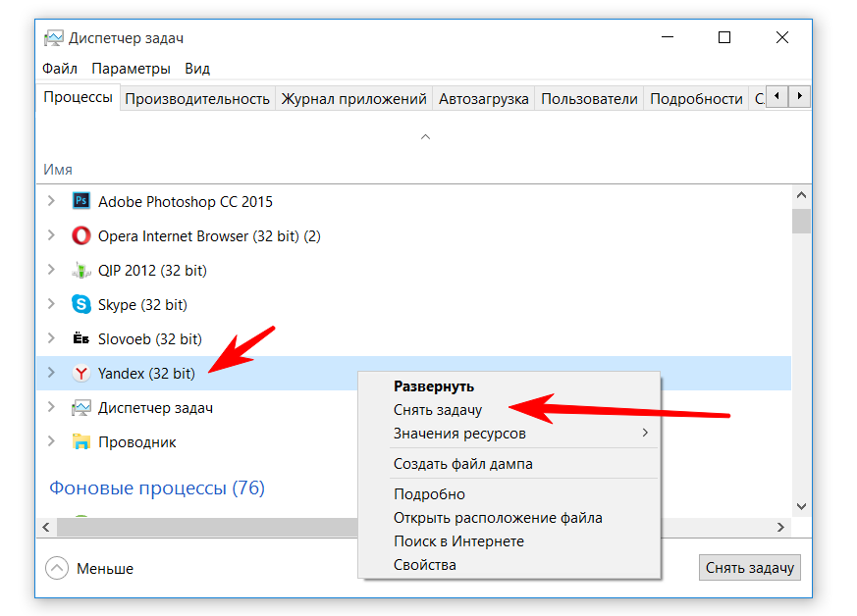Select the Проводник folder icon
The width and height of the screenshot is (857, 616).
(81, 442)
